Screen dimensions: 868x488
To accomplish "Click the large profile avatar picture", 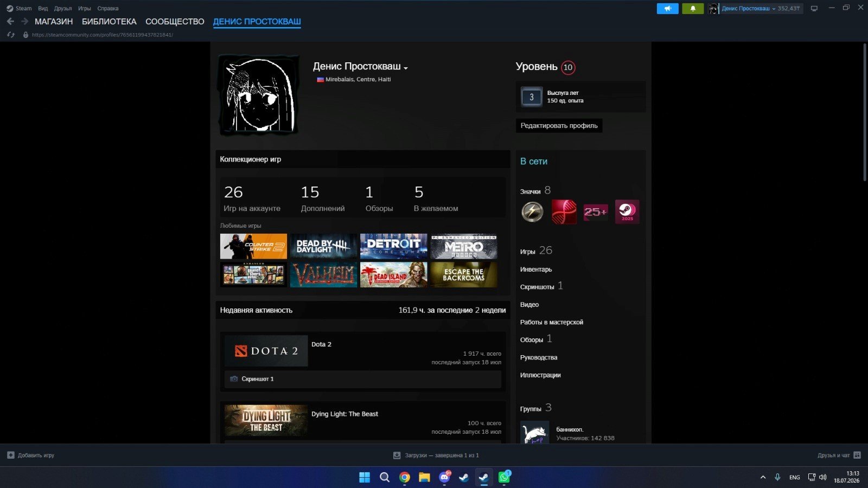I will tap(258, 95).
